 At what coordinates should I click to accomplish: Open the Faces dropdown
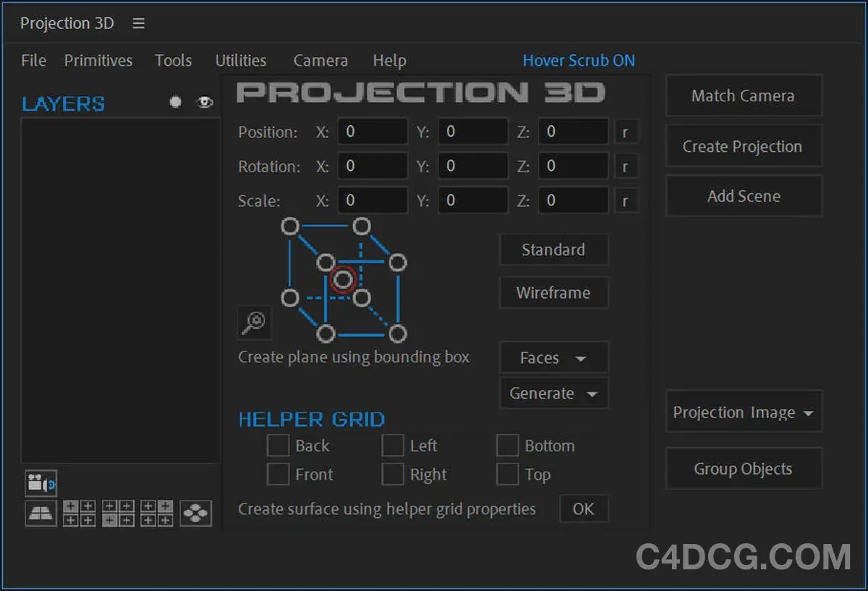click(554, 357)
